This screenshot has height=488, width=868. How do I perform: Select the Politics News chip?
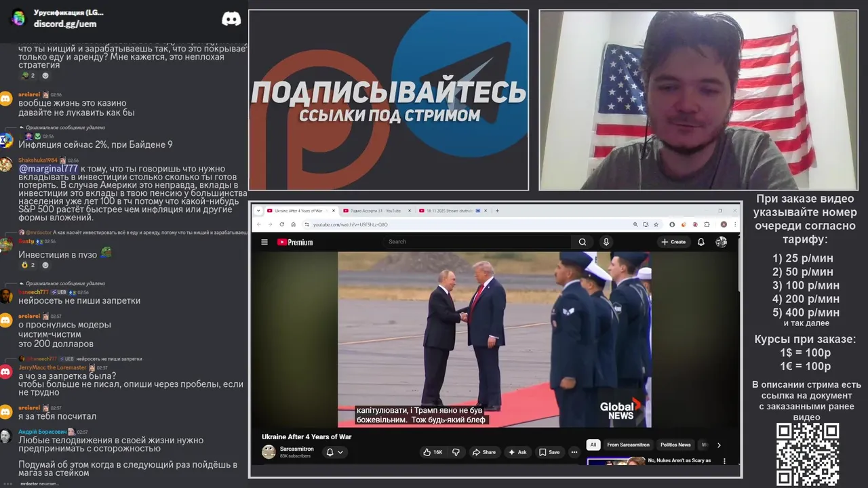tap(675, 445)
